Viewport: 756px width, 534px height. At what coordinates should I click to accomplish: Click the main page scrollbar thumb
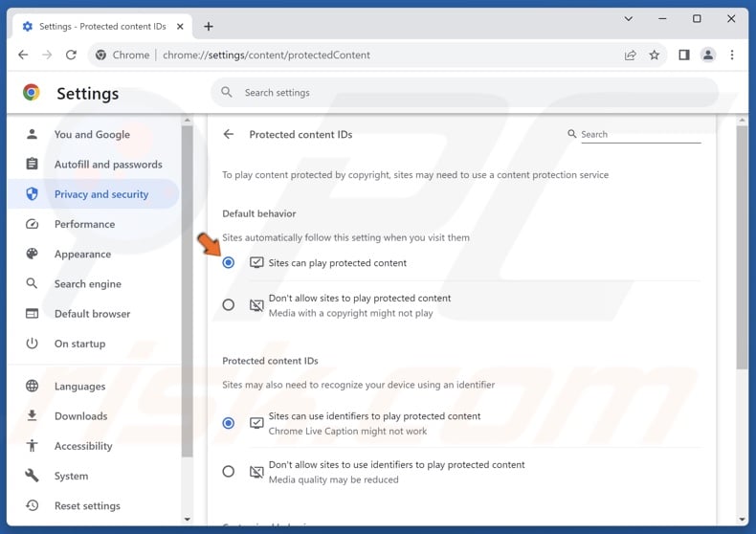pyautogui.click(x=742, y=248)
